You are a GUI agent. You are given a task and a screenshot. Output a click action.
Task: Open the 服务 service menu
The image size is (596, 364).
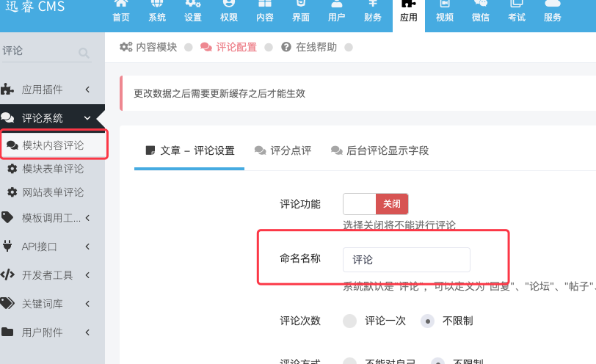pyautogui.click(x=552, y=12)
